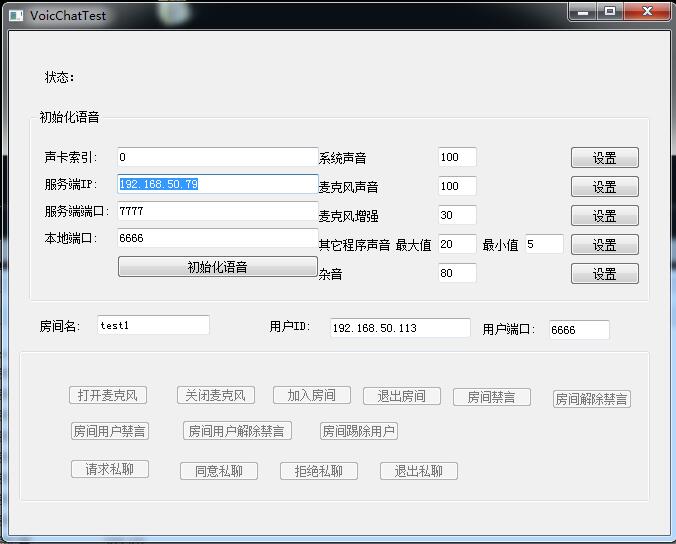Click the 房间解除禁言 button
This screenshot has width=676, height=544.
[x=592, y=399]
